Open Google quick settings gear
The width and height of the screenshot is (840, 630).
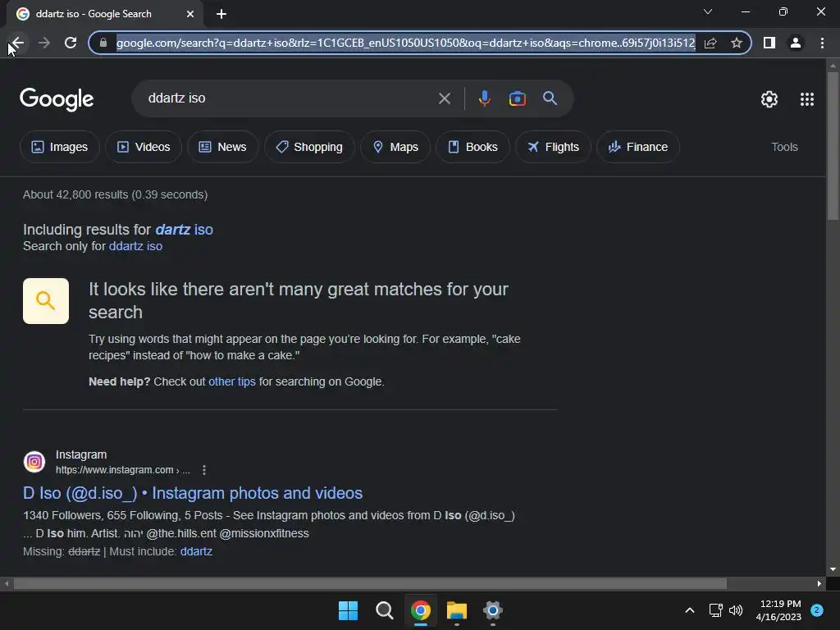point(769,99)
